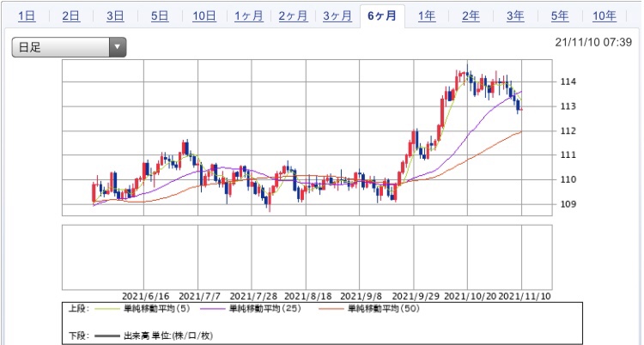The image size is (644, 345).
Task: Click the 111 price axis label
Action: coord(568,154)
